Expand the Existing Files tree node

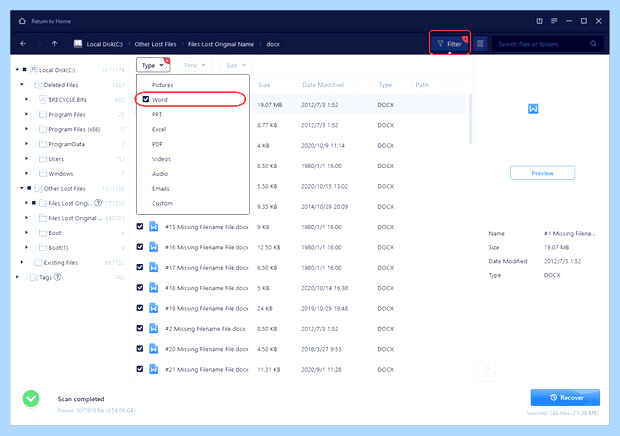click(x=22, y=262)
